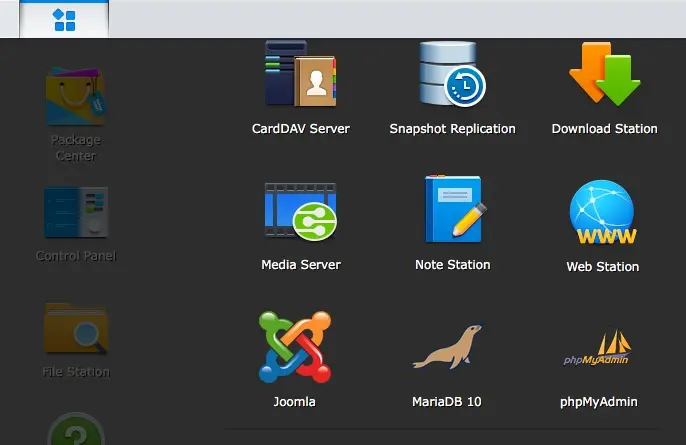The height and width of the screenshot is (445, 686).
Task: Launch MariaDB 10 via the seal icon
Action: coord(447,348)
